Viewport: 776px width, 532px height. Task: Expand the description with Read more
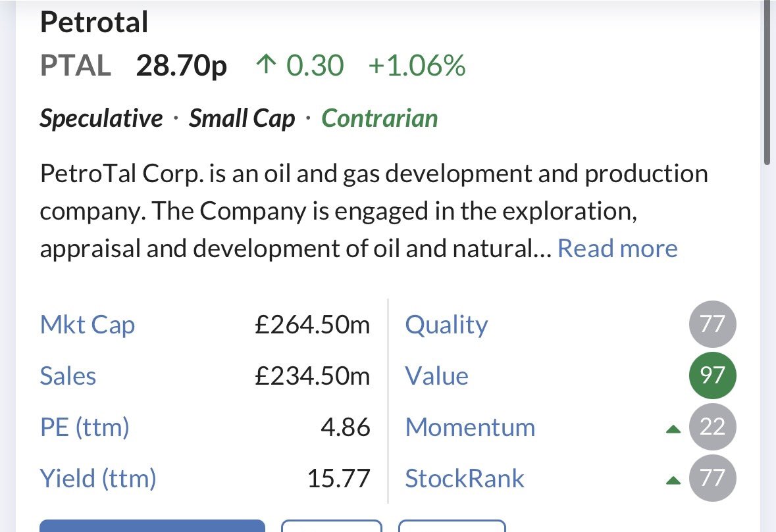coord(617,249)
